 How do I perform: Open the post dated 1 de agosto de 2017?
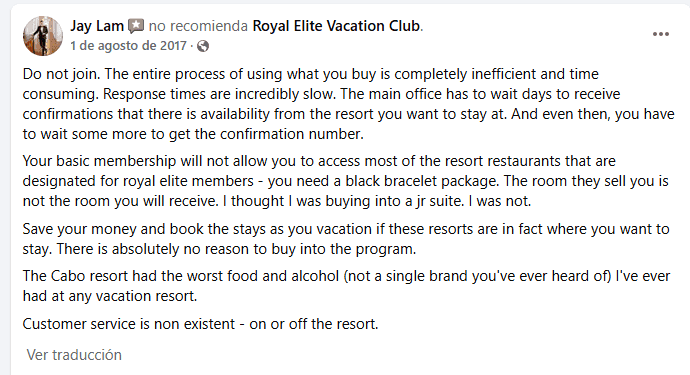click(128, 45)
